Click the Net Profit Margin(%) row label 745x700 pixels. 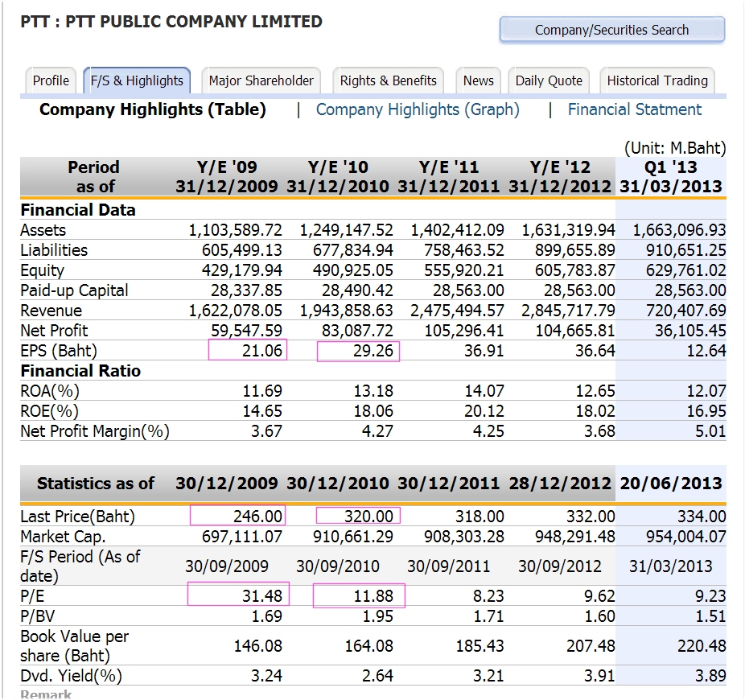[x=95, y=431]
